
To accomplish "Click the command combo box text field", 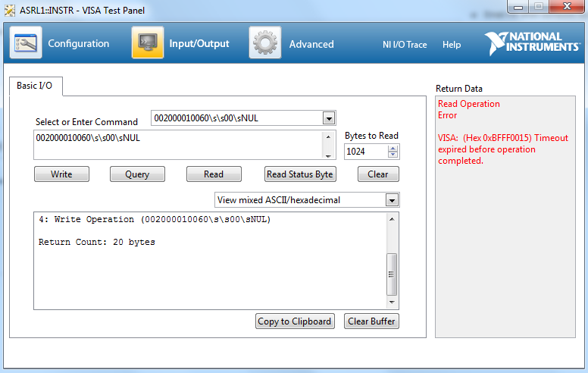I will 237,118.
